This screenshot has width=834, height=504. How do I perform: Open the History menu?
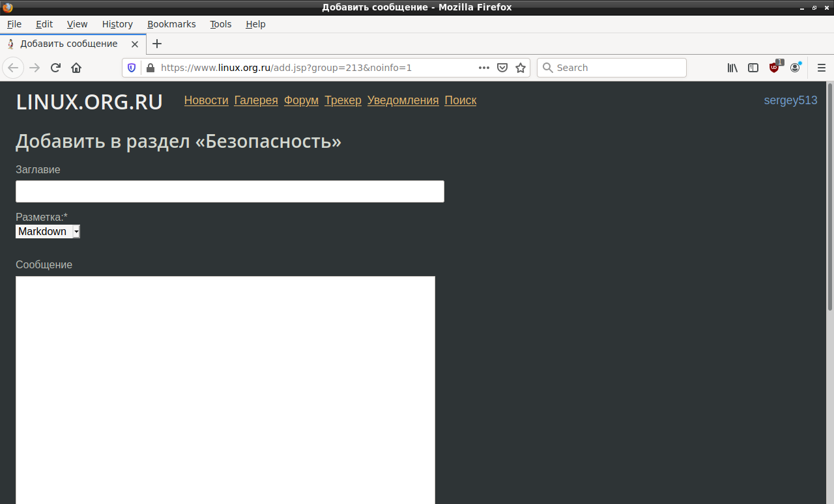point(117,24)
